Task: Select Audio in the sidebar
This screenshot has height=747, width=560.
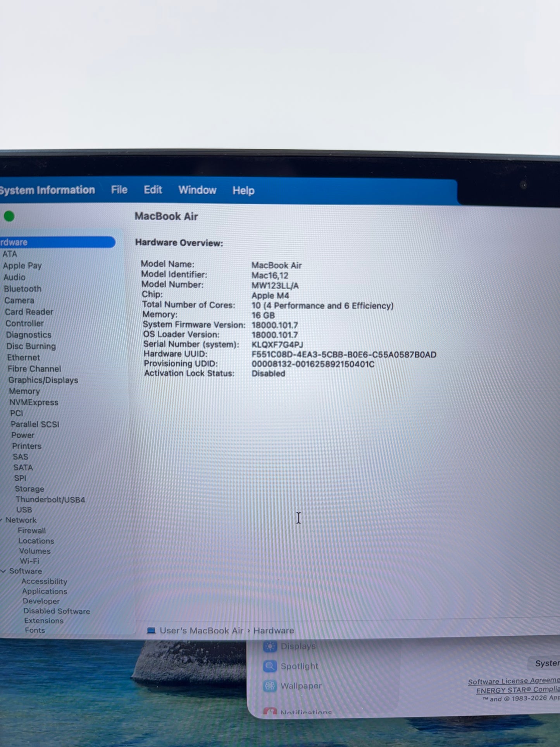Action: click(x=14, y=277)
